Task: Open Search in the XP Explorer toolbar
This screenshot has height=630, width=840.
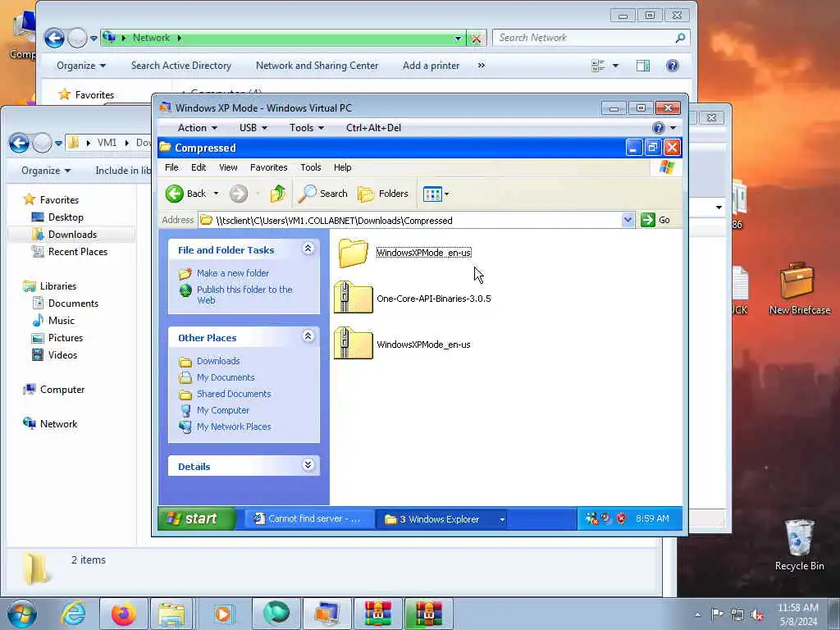Action: 323,194
